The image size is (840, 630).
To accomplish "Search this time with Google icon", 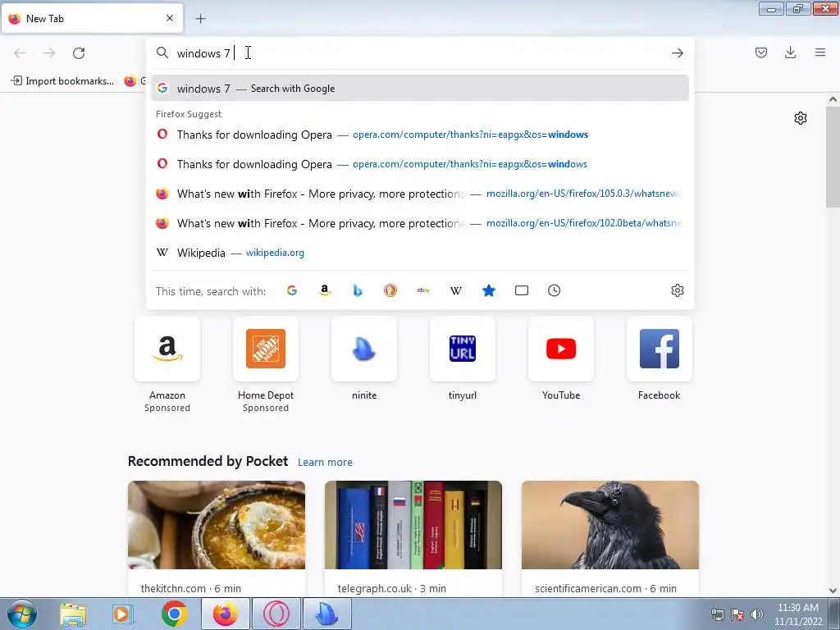I will [x=292, y=290].
